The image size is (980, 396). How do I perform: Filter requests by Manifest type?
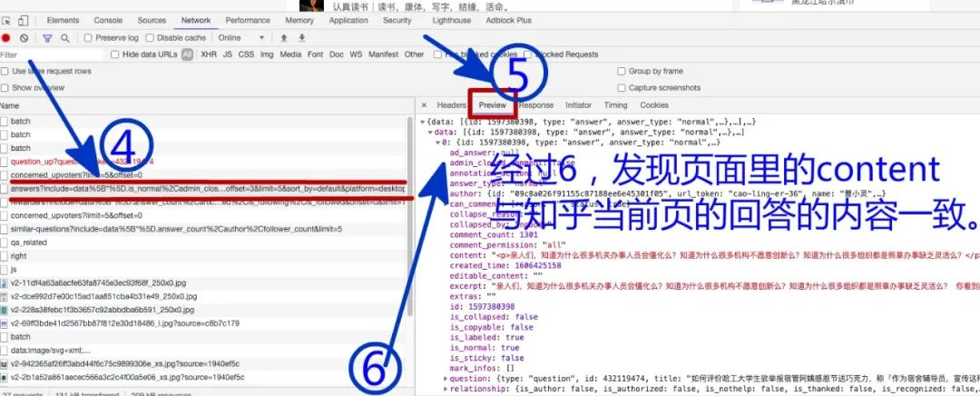coord(383,54)
